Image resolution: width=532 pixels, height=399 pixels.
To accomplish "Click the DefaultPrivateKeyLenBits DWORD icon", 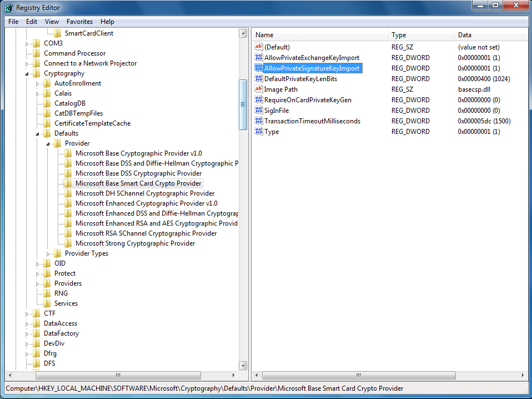I will click(259, 78).
